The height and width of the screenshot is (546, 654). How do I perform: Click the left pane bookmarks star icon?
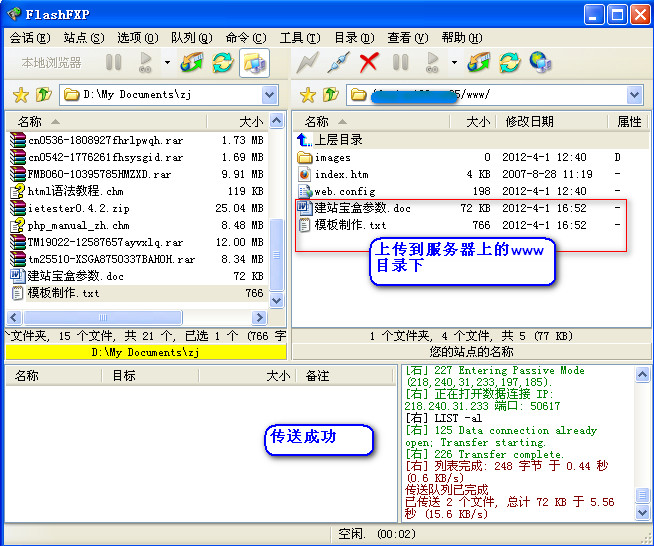click(x=20, y=95)
